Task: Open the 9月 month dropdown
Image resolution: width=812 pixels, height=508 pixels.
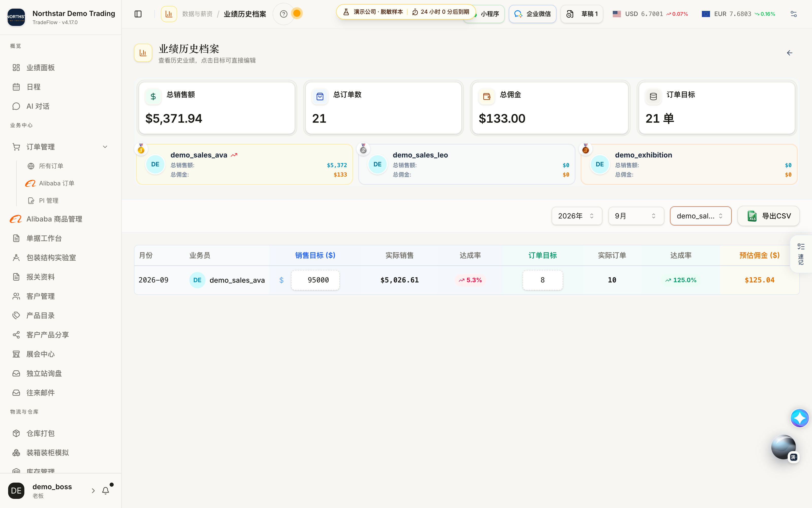Action: tap(636, 216)
